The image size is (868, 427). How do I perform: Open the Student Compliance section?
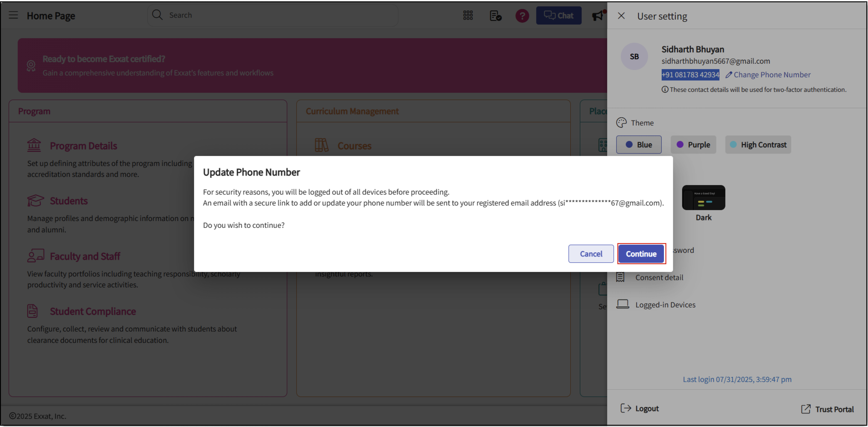93,311
